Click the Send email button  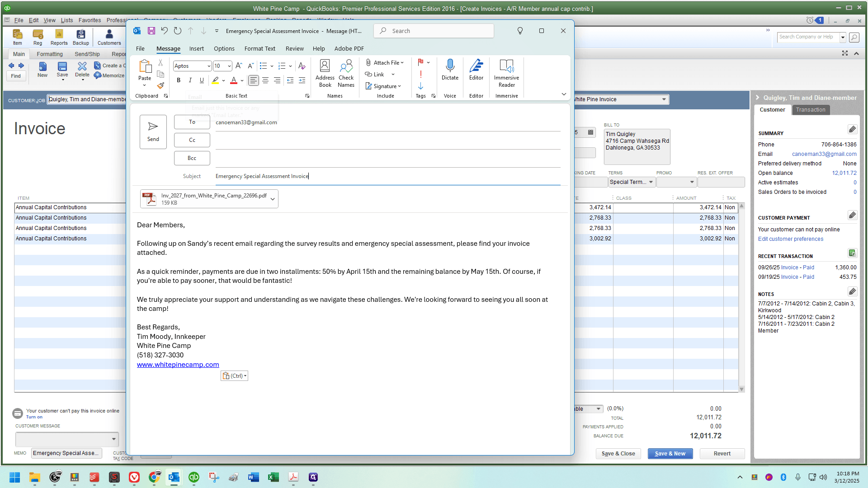(153, 131)
